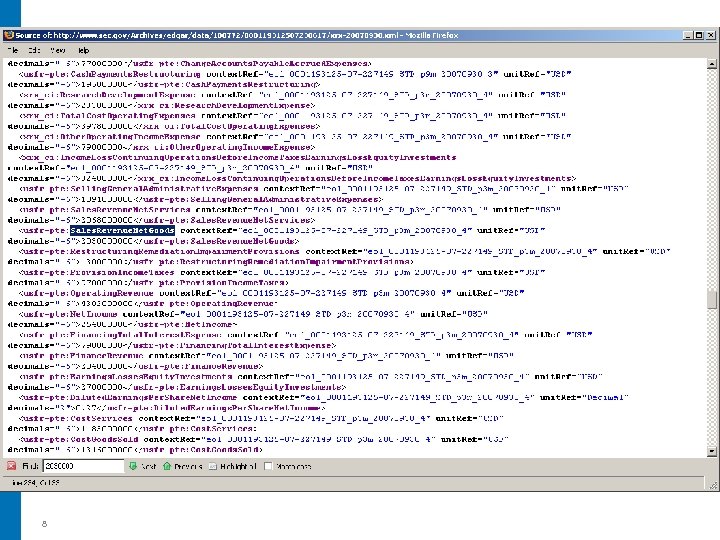Click the usfr-pte:NetIncome opening tag

tap(68, 314)
